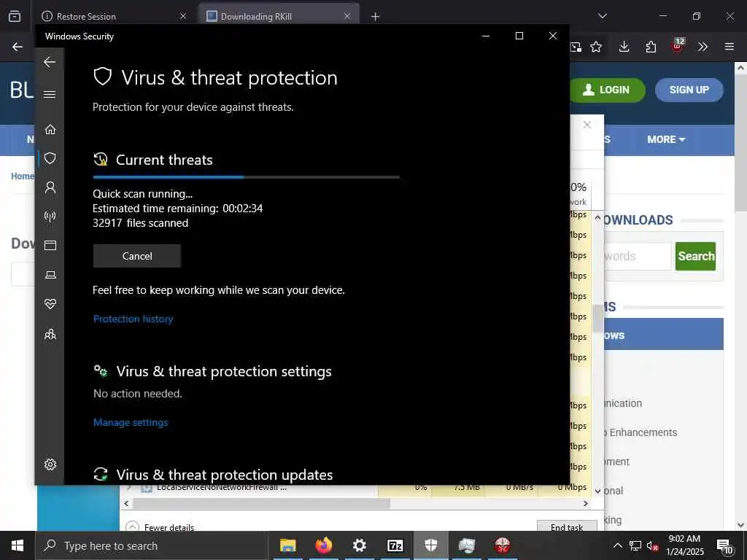Viewport: 747px width, 560px height.
Task: Open Protection history link
Action: point(133,319)
